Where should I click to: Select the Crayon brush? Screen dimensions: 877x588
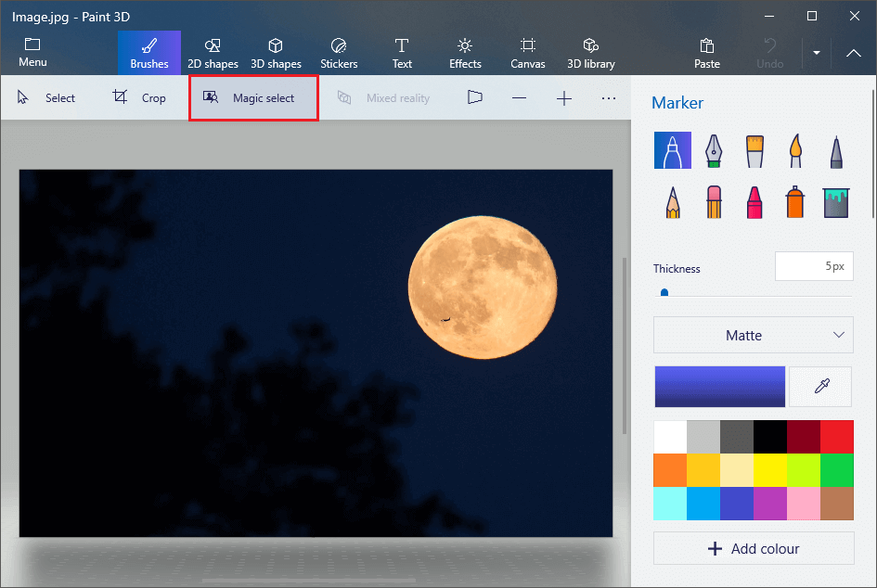point(754,201)
